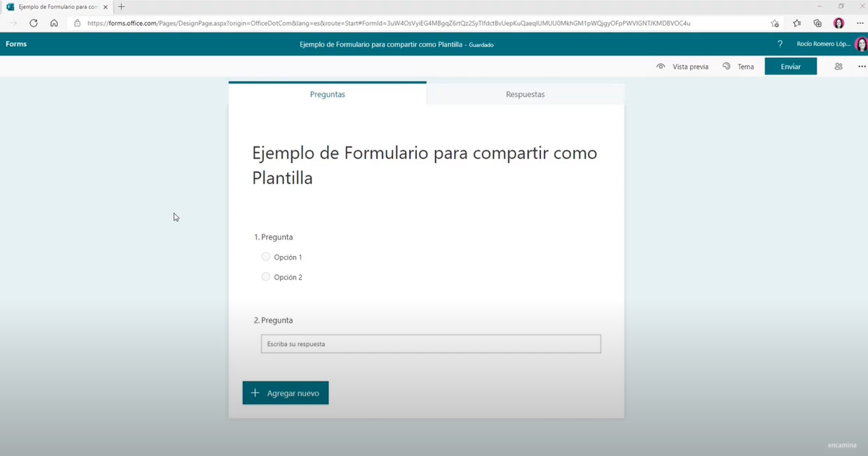This screenshot has width=868, height=456.
Task: Open the Tema theme picker icon
Action: click(x=725, y=66)
